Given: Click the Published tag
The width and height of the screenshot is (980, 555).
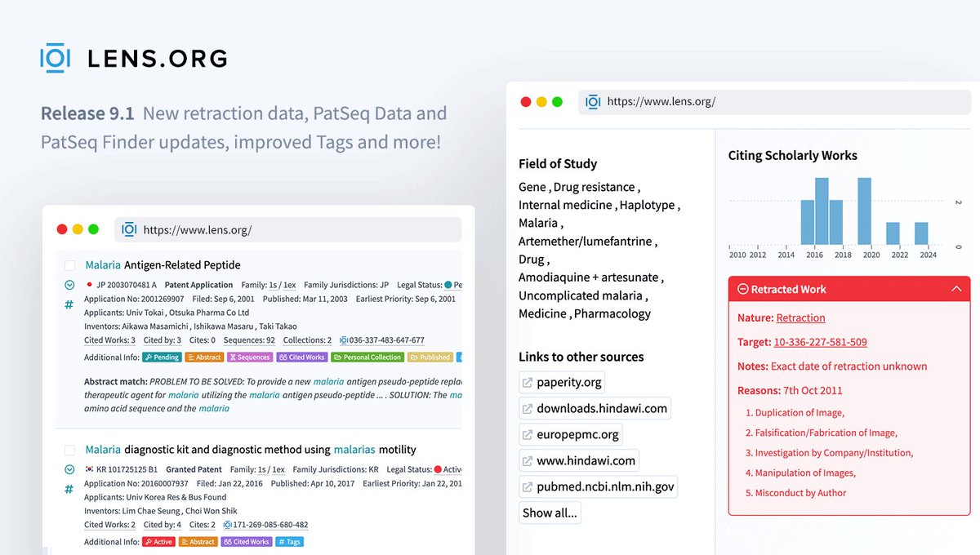Looking at the screenshot, I should point(430,357).
